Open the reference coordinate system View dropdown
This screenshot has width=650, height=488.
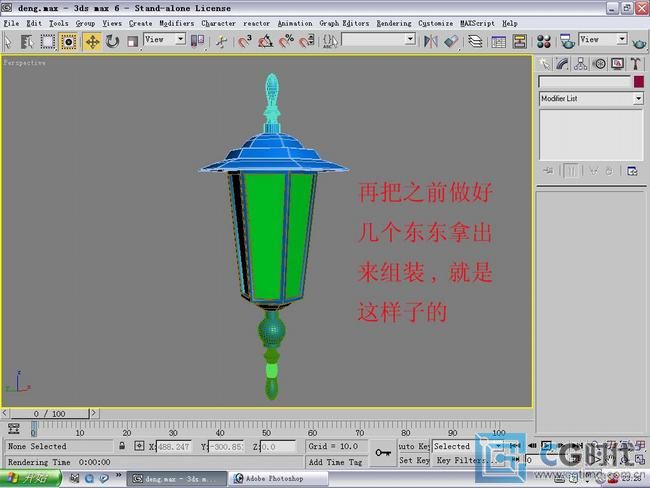coord(164,39)
